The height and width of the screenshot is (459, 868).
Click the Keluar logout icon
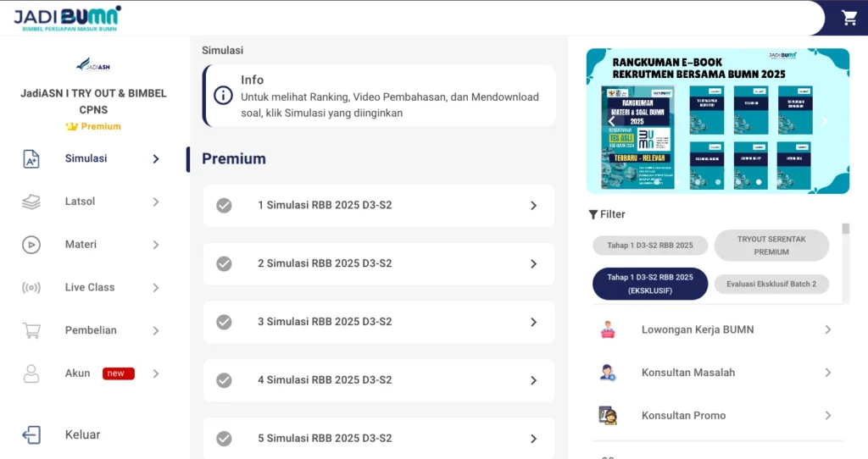pyautogui.click(x=31, y=434)
